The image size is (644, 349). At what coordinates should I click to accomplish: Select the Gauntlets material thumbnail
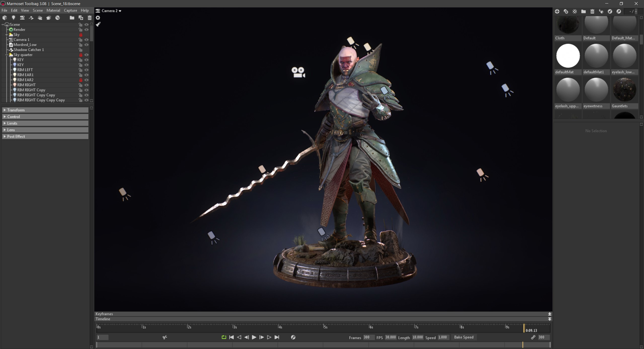(x=624, y=90)
